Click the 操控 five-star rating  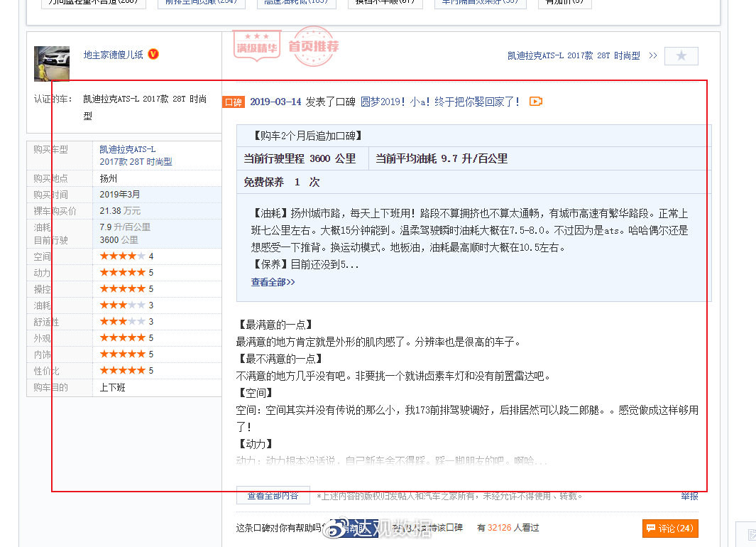point(122,289)
